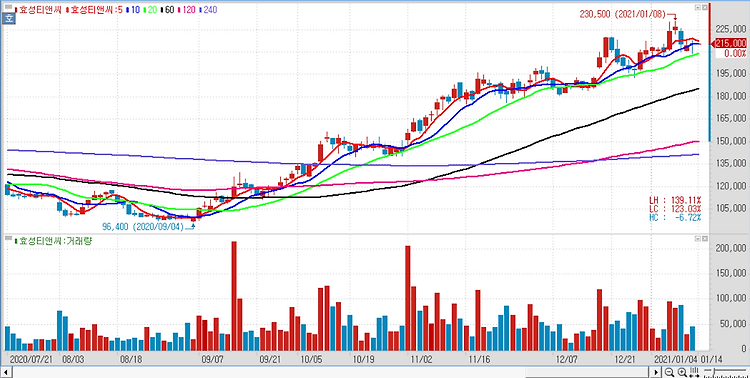The image size is (750, 378).
Task: Click the 96,400 (2020/09/04) low label
Action: click(143, 226)
